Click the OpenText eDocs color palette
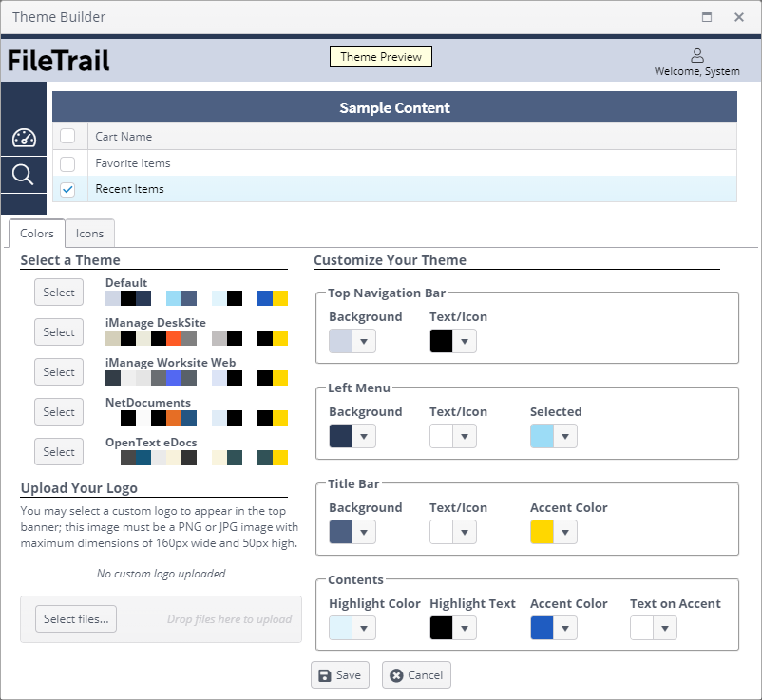This screenshot has width=762, height=700. tap(197, 458)
